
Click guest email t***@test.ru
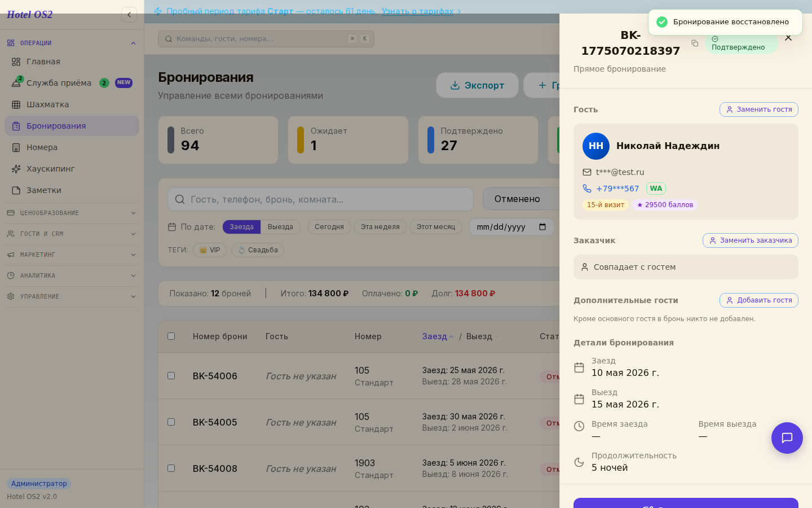620,172
